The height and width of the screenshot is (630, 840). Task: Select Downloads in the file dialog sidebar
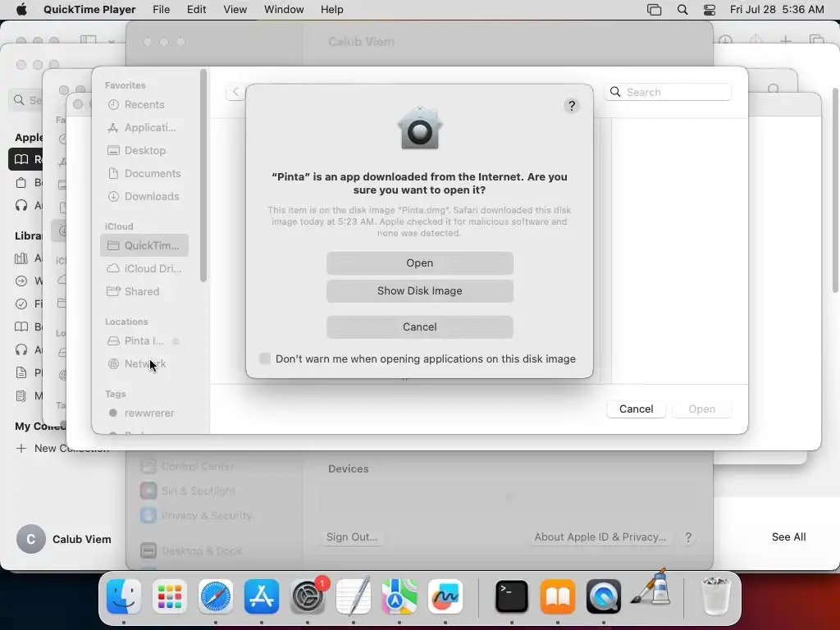tap(144, 197)
